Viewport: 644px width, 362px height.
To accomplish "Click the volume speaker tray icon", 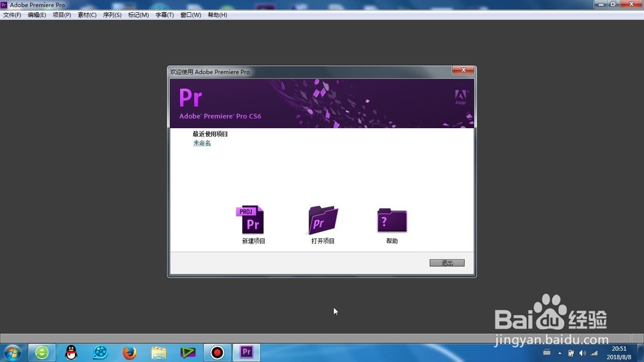I will pyautogui.click(x=582, y=353).
